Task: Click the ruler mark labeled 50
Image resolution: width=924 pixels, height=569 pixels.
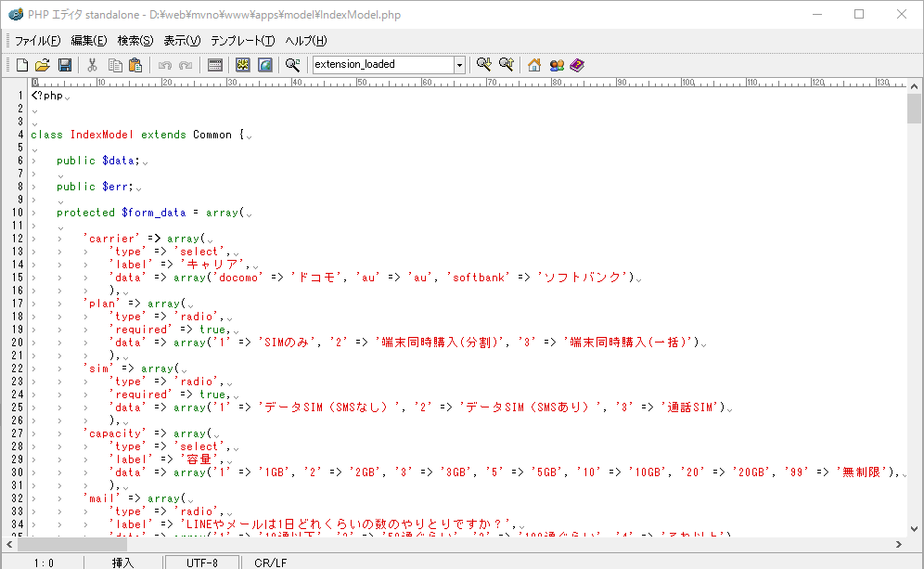Action: (x=361, y=83)
